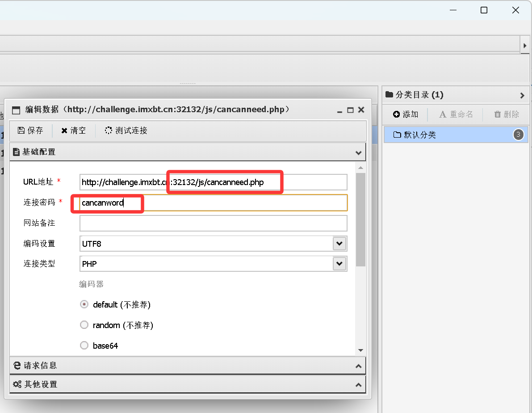
Task: Select the random encoder radio button
Action: point(84,325)
